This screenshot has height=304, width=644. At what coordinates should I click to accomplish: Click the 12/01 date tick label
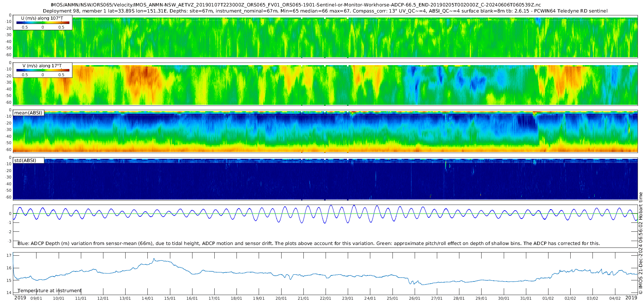click(103, 298)
